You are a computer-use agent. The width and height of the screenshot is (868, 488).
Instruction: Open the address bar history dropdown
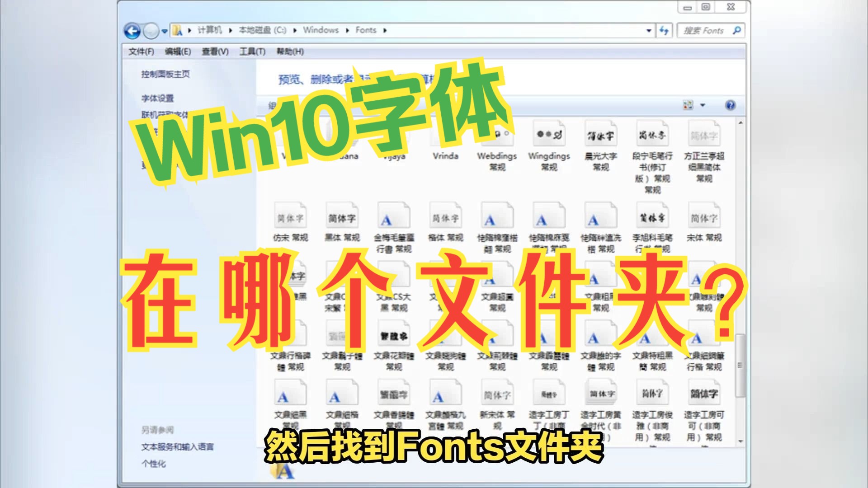648,30
